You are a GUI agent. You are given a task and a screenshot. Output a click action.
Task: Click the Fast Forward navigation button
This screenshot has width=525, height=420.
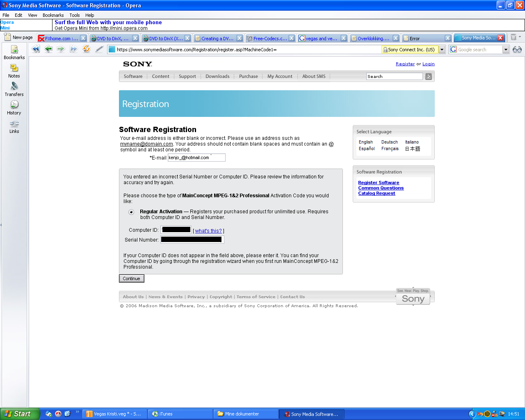tap(73, 49)
